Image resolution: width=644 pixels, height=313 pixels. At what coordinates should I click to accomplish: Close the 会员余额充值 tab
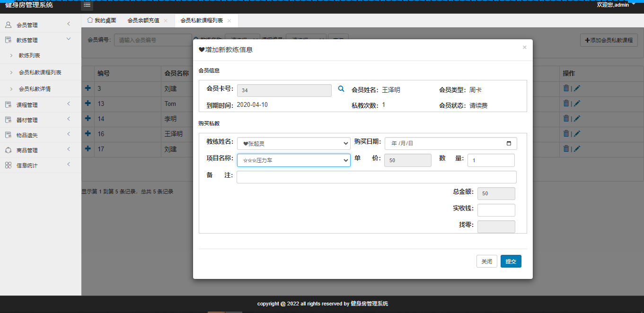[x=166, y=21]
